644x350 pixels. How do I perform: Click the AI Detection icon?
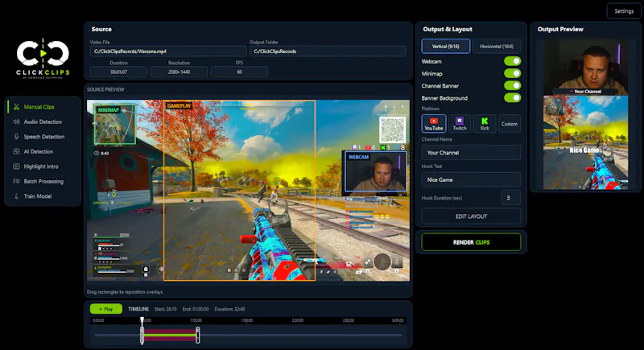pyautogui.click(x=16, y=151)
